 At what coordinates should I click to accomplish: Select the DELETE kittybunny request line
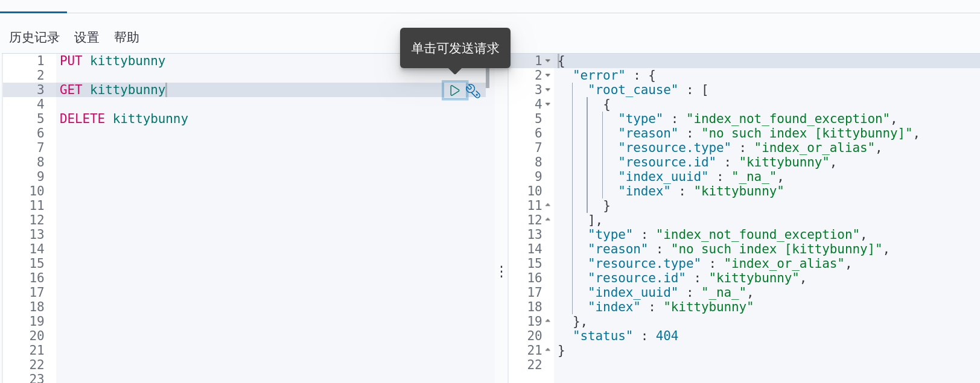pyautogui.click(x=124, y=119)
